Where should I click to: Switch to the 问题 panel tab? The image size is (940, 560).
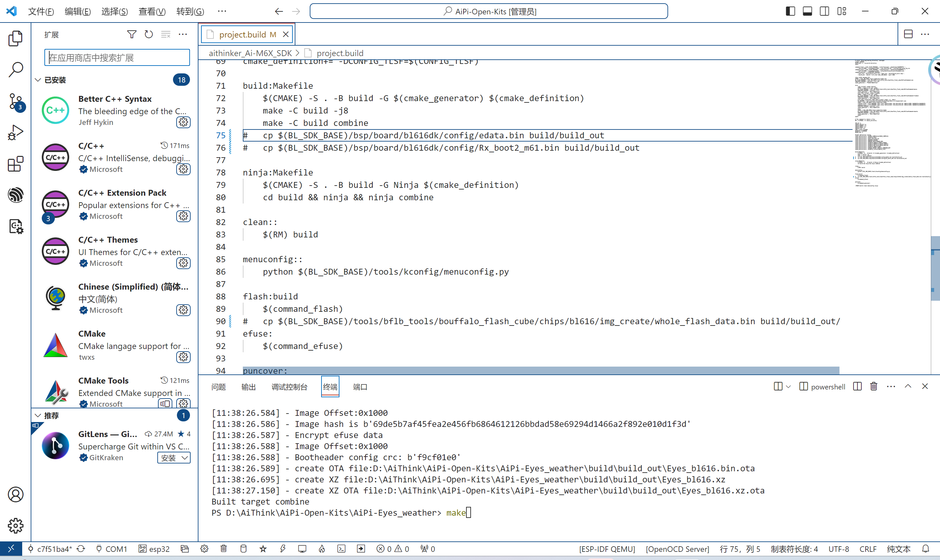219,386
